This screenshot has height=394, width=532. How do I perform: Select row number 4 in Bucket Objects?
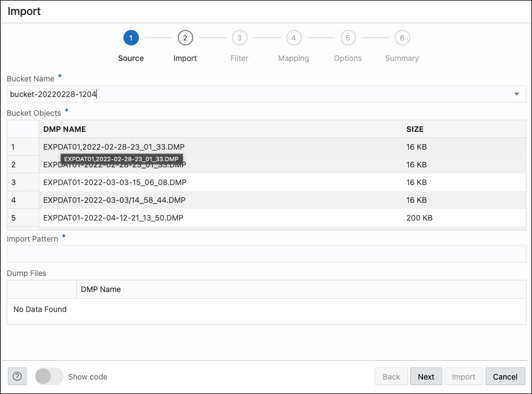tap(14, 200)
